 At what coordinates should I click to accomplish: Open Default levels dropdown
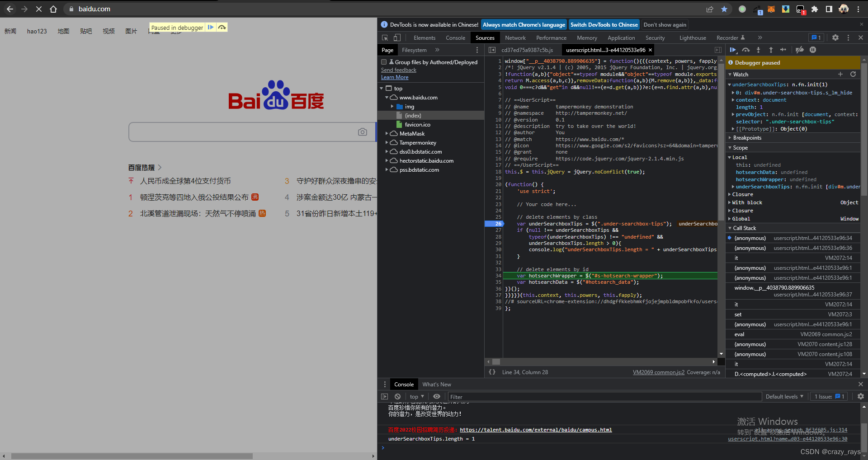point(784,397)
